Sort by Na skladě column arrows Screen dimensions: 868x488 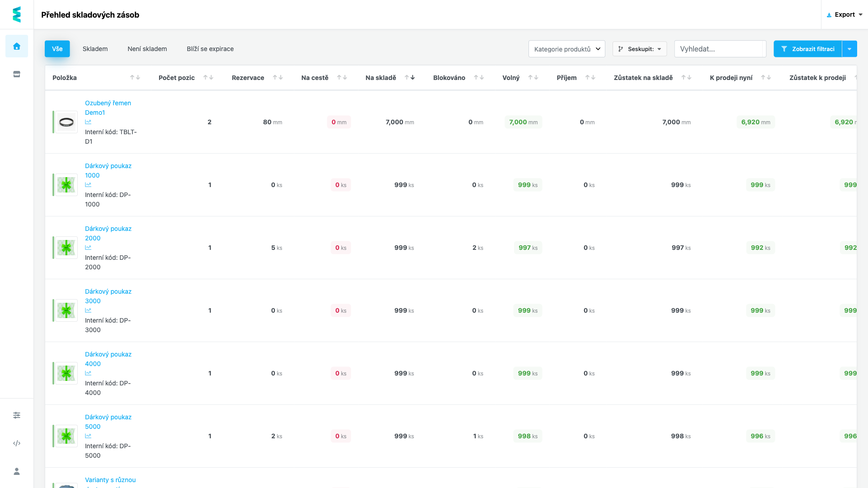point(410,78)
